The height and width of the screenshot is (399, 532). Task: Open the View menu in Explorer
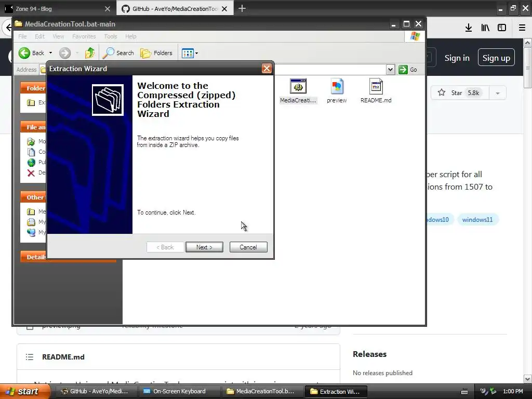pos(58,36)
